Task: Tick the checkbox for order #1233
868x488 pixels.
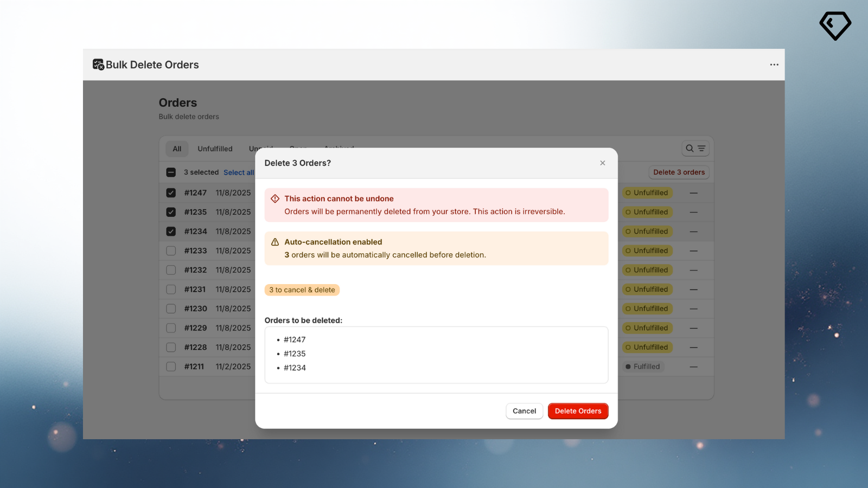Action: click(x=171, y=251)
